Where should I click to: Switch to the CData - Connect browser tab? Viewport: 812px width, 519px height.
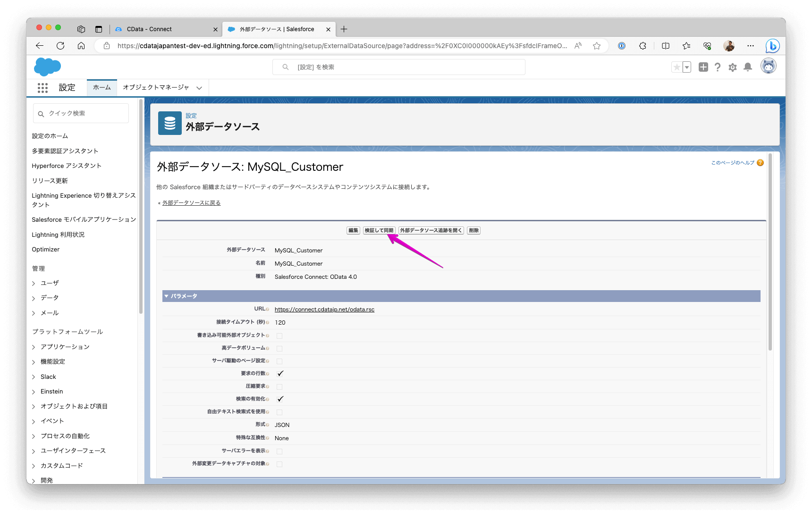[165, 29]
